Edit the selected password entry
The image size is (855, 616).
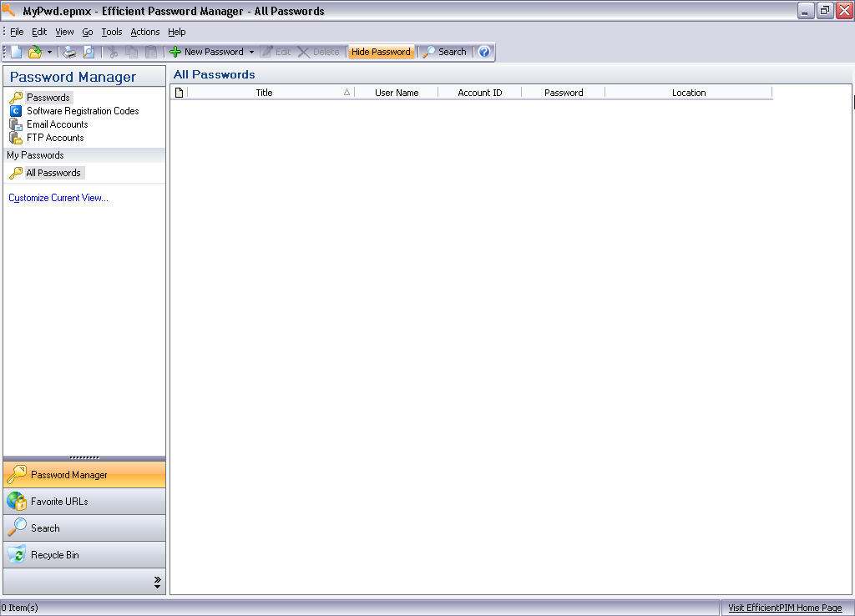(276, 52)
